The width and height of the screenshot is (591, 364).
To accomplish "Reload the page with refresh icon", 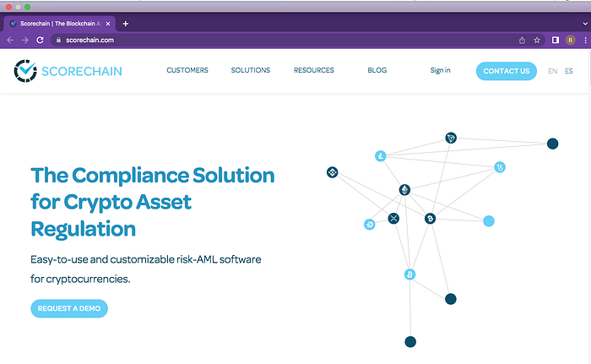I will pos(40,40).
